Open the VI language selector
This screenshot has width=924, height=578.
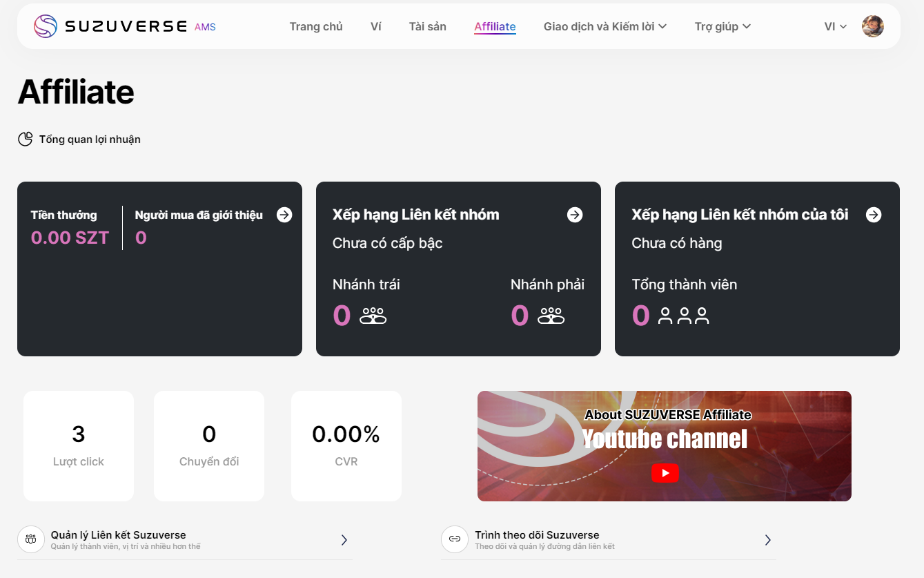click(835, 26)
